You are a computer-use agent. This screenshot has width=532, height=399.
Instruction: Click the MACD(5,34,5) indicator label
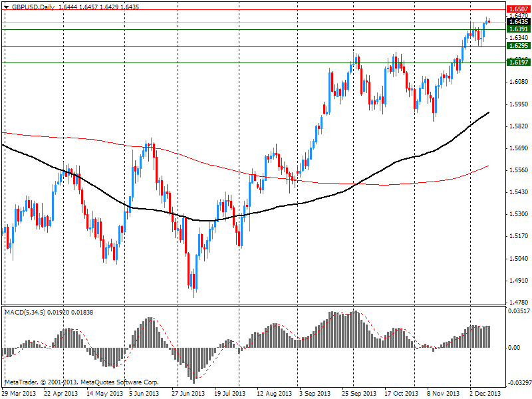pos(24,311)
